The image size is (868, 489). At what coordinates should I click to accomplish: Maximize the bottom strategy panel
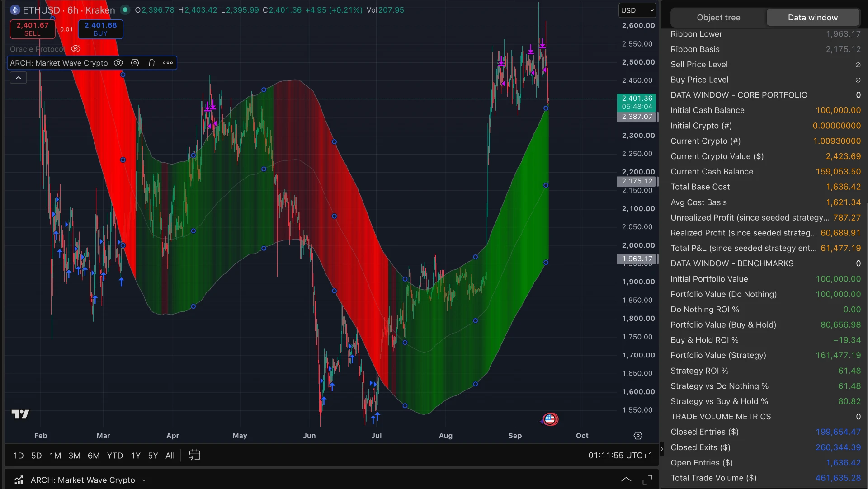pos(647,480)
